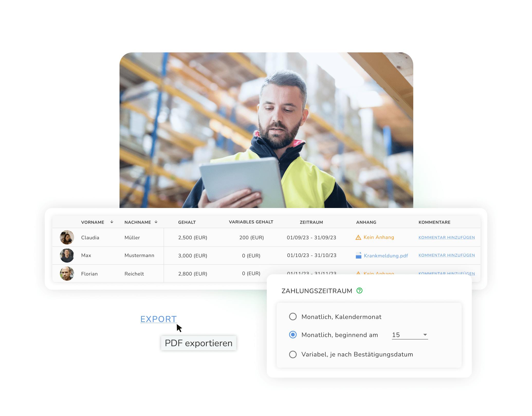532x416 pixels.
Task: Click Claudia Müller's avatar photo
Action: point(67,237)
